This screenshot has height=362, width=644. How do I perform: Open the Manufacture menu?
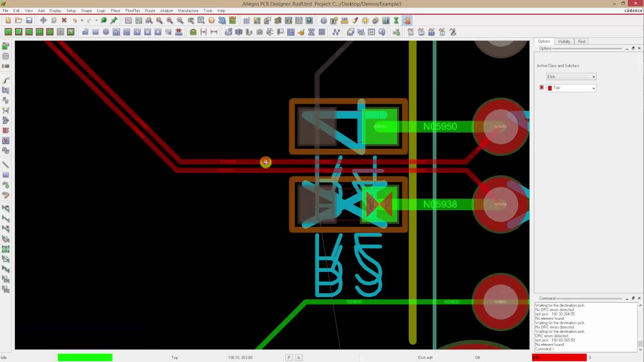(x=188, y=11)
